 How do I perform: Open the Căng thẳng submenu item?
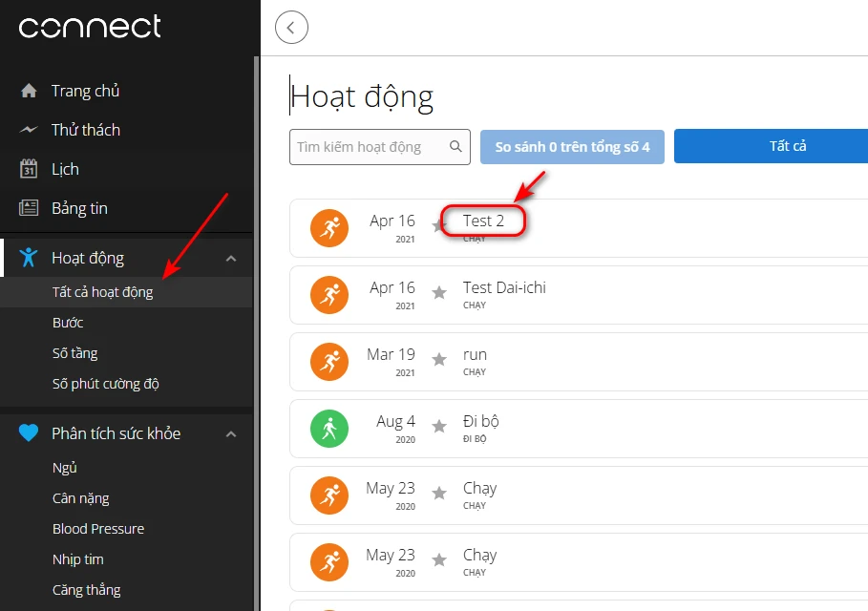pyautogui.click(x=86, y=590)
